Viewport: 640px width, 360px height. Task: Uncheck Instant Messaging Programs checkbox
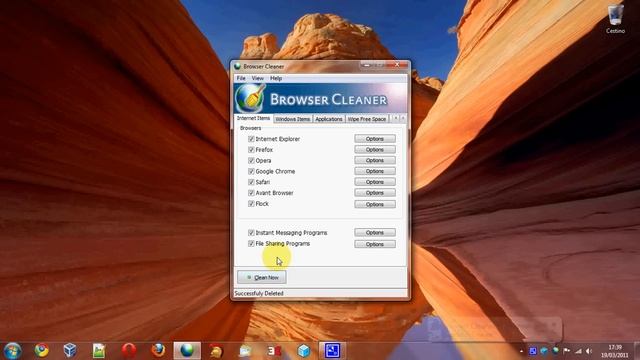point(251,233)
